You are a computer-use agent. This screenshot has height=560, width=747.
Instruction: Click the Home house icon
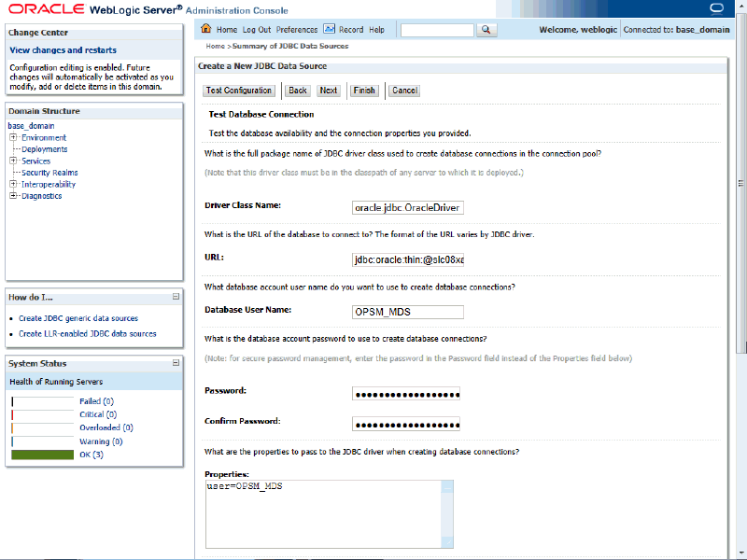click(205, 28)
